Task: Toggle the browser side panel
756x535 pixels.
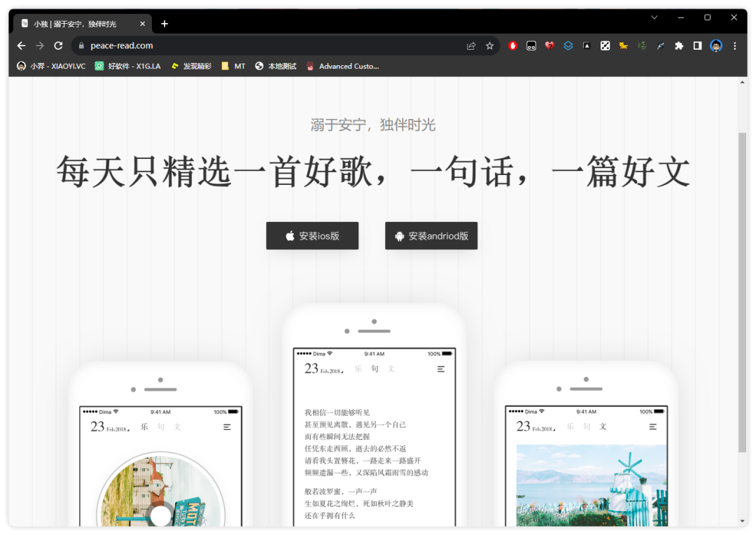Action: 698,46
